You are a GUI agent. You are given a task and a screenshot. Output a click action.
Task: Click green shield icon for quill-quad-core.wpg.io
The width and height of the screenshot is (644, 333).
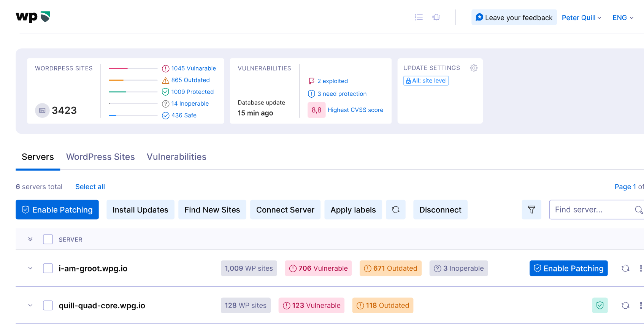[600, 306]
